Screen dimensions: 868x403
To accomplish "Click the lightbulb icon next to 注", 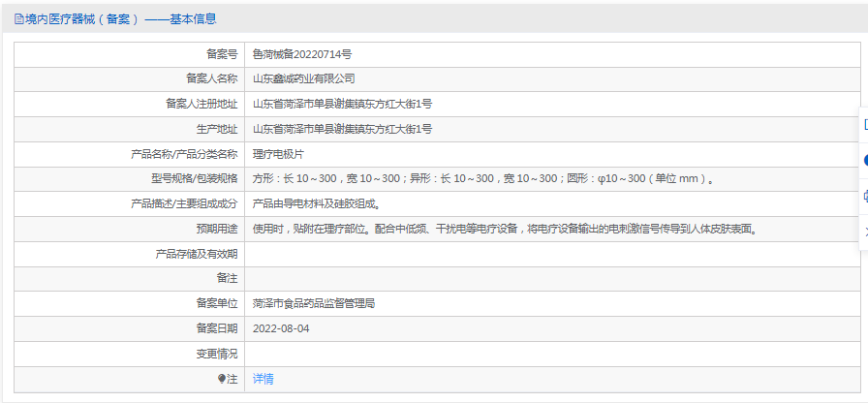I will point(222,379).
